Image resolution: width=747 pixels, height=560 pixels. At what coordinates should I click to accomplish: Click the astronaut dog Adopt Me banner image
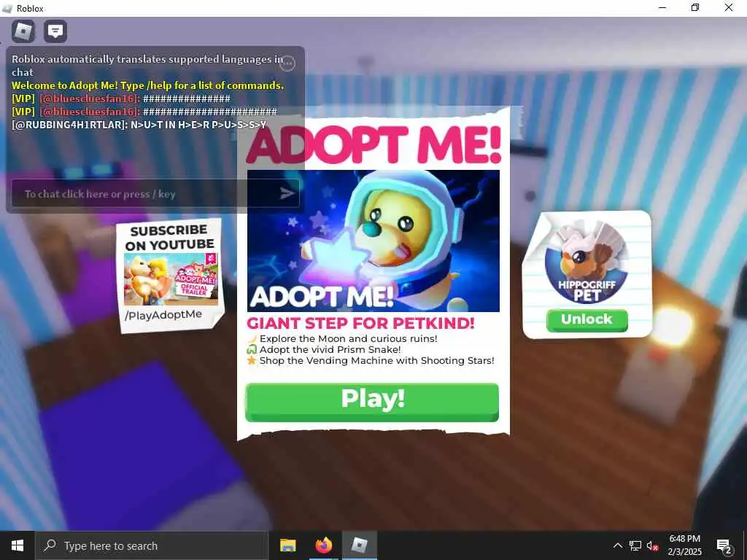point(373,241)
